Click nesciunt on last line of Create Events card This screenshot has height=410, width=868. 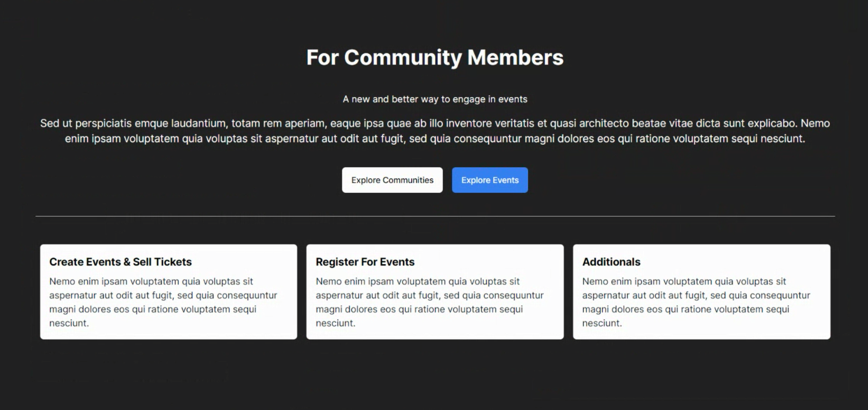[x=69, y=323]
